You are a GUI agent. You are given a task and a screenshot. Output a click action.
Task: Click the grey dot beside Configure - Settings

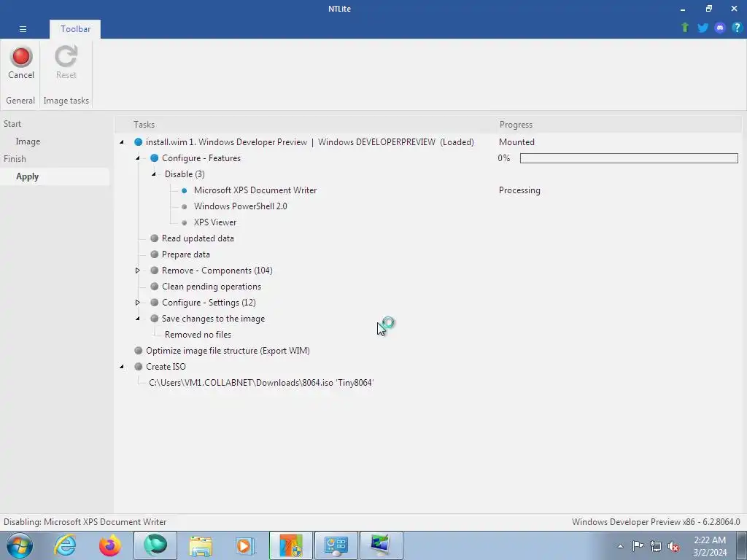tap(155, 303)
